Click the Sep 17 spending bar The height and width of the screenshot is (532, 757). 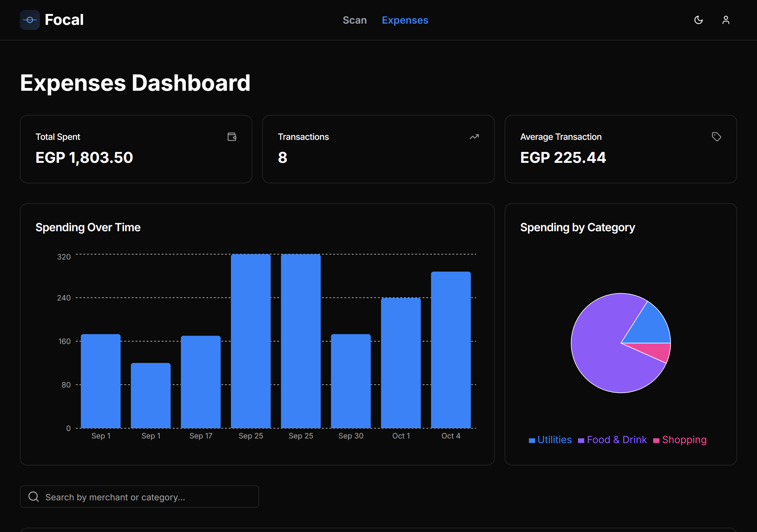click(x=201, y=382)
